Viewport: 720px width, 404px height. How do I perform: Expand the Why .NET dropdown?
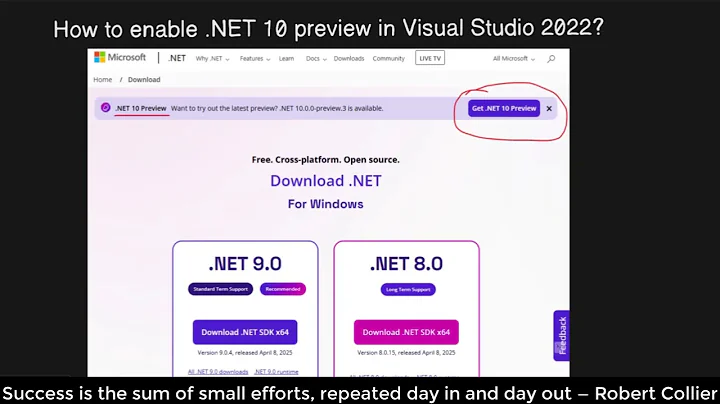point(212,59)
